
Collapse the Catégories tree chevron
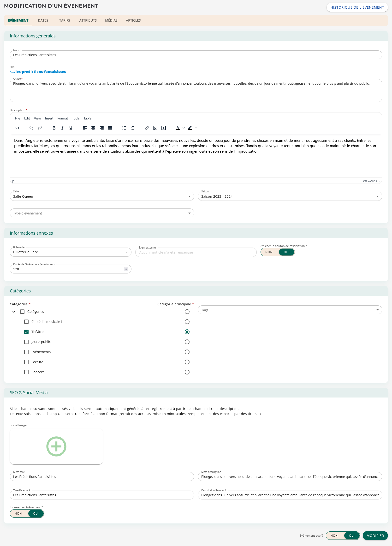(x=14, y=312)
